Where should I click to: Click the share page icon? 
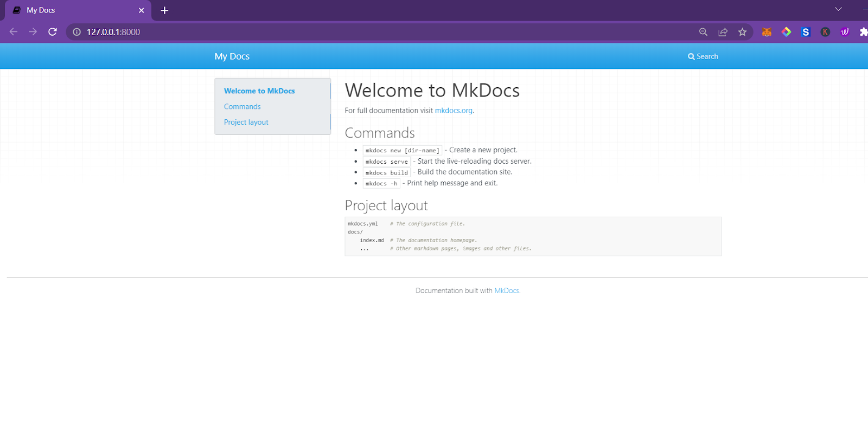pos(723,32)
